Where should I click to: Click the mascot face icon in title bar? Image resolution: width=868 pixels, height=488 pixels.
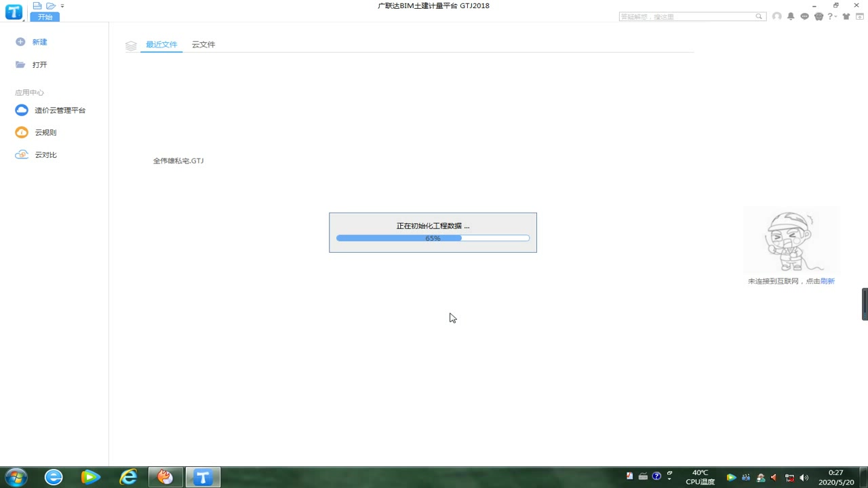(818, 16)
